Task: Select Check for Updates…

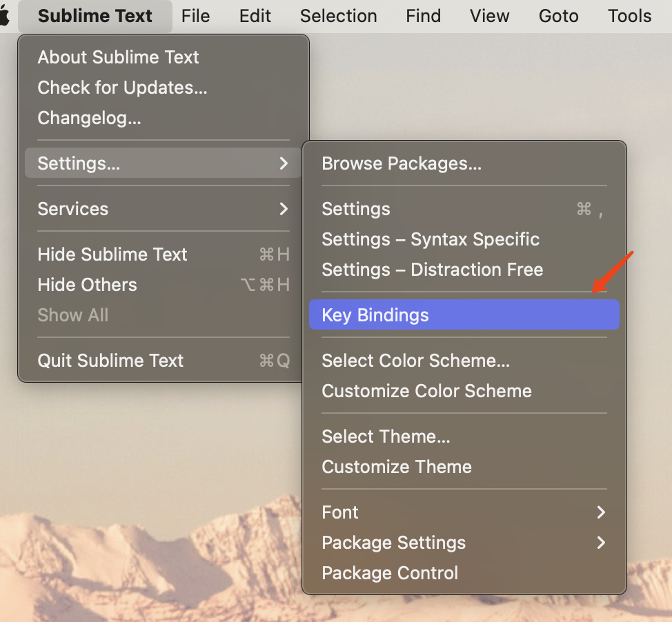Action: 122,88
